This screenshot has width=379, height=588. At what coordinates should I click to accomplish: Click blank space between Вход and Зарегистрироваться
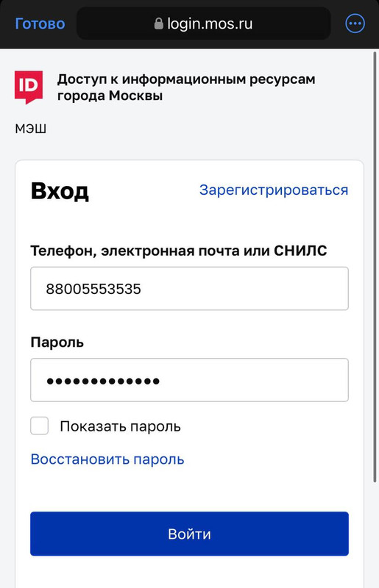click(x=144, y=190)
